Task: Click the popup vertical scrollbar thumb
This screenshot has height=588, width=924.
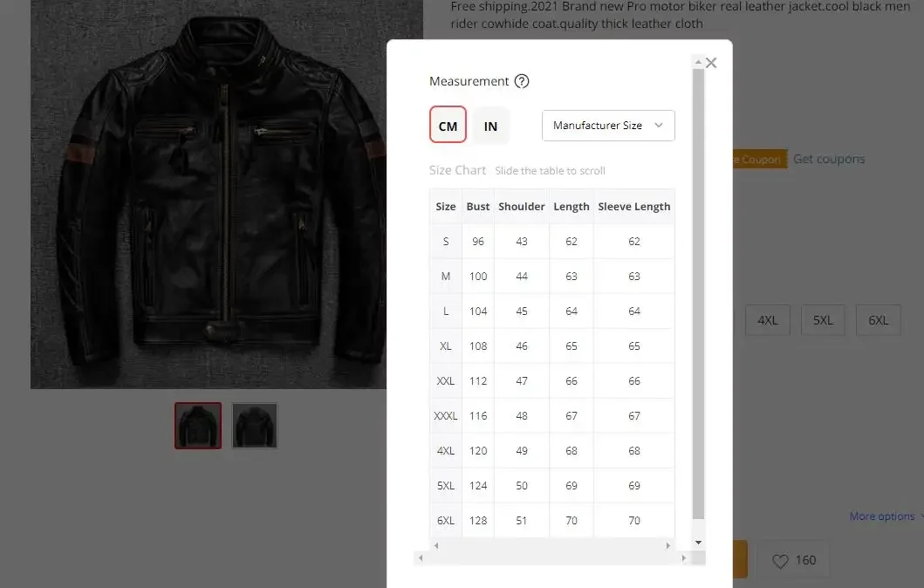Action: coord(698,294)
